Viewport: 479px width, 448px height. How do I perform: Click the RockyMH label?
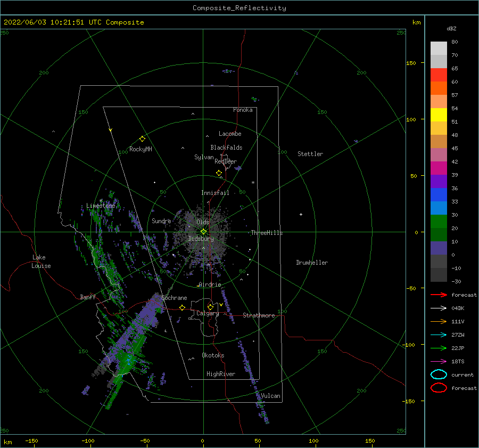(141, 149)
